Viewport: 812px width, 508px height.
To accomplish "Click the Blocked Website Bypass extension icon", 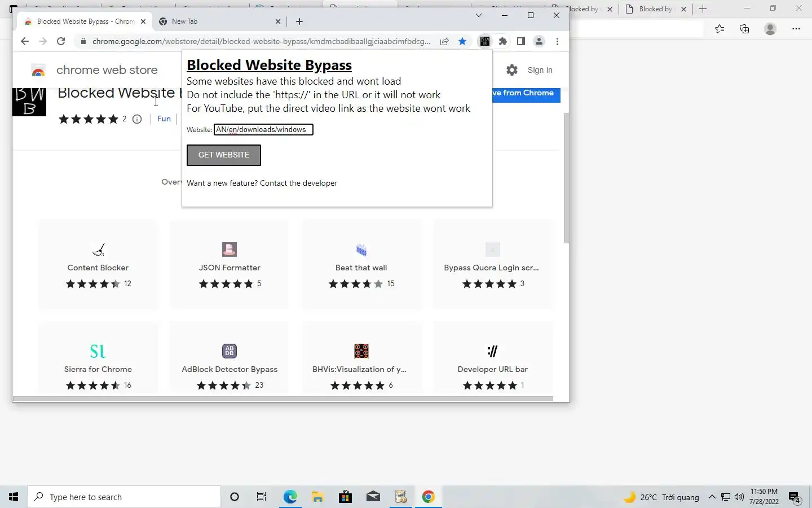I will click(485, 41).
